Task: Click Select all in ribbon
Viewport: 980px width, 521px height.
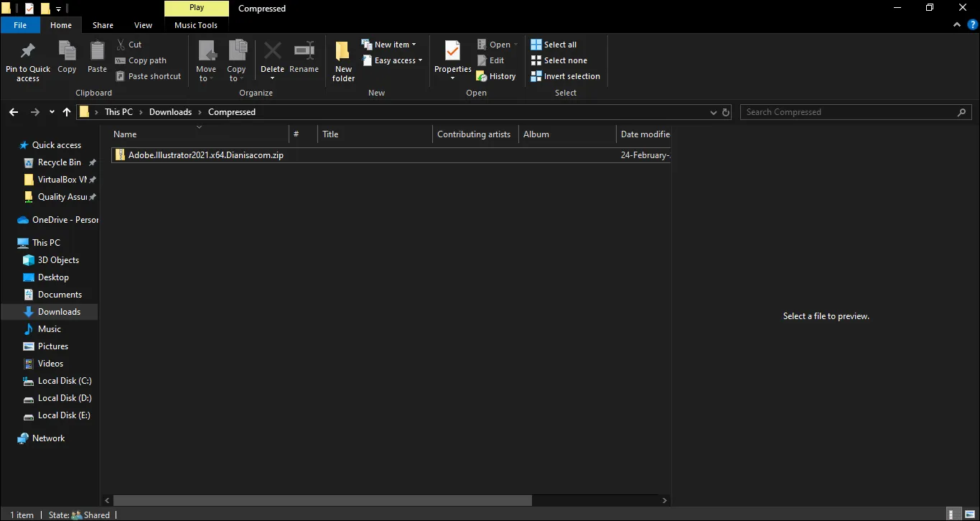Action: coord(554,45)
